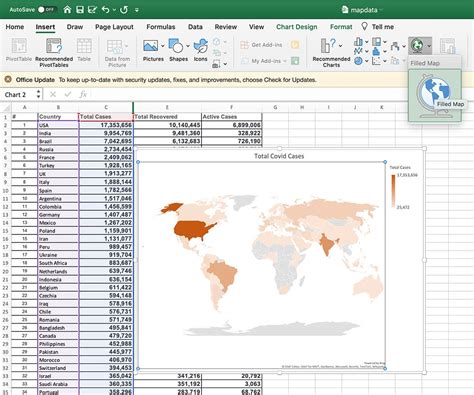This screenshot has height=395, width=474.
Task: Click the South Africa cell
Action: (x=58, y=263)
